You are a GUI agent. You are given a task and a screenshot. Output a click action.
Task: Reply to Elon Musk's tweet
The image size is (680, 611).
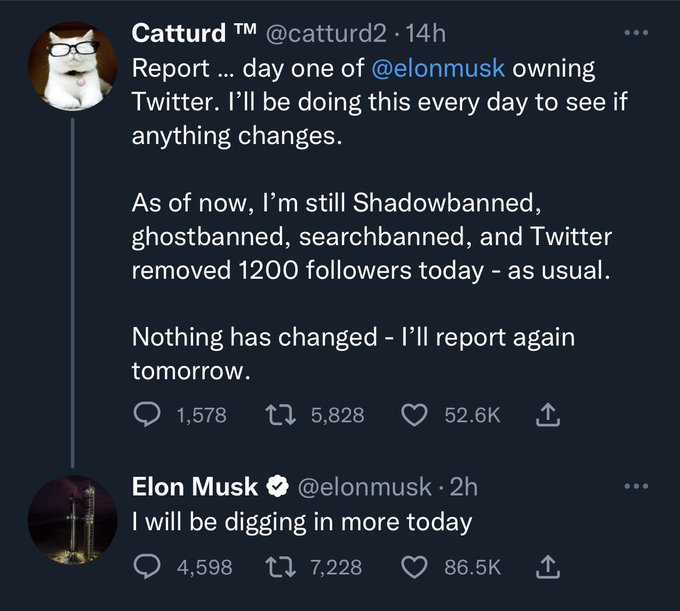(147, 567)
